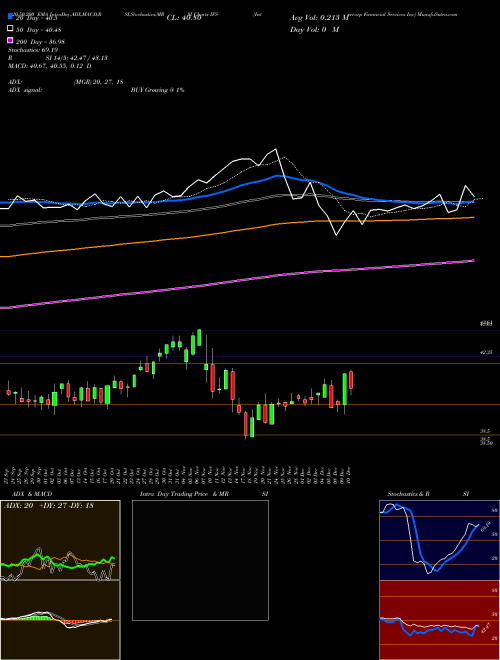Screen dimensions: 500x660
Task: Click the 'ADX signal:' label
Action: click(x=25, y=90)
